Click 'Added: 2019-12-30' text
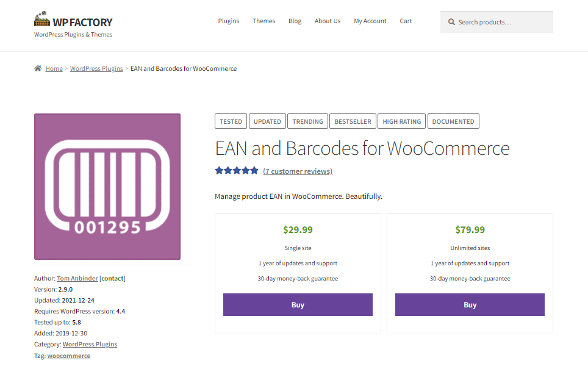The image size is (588, 369). point(60,334)
